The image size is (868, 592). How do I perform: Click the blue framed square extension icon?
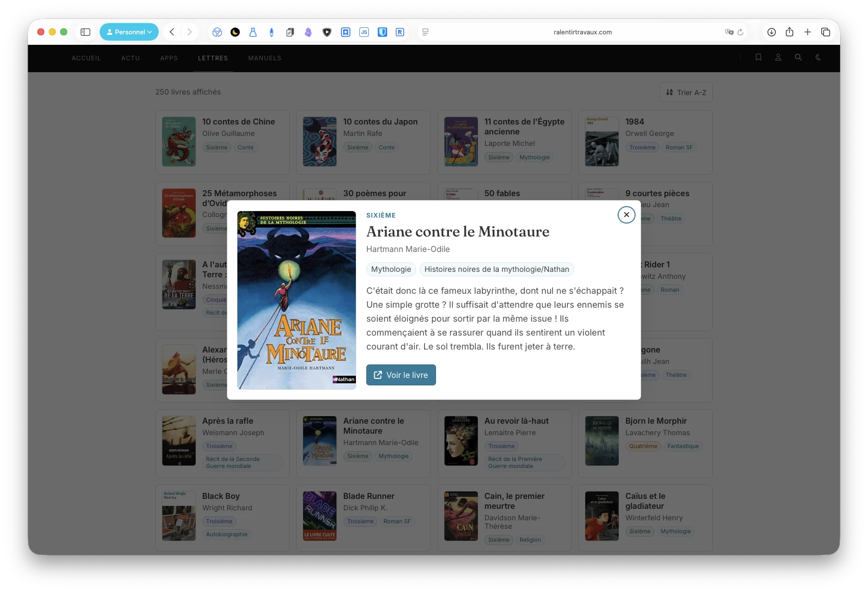coord(345,32)
